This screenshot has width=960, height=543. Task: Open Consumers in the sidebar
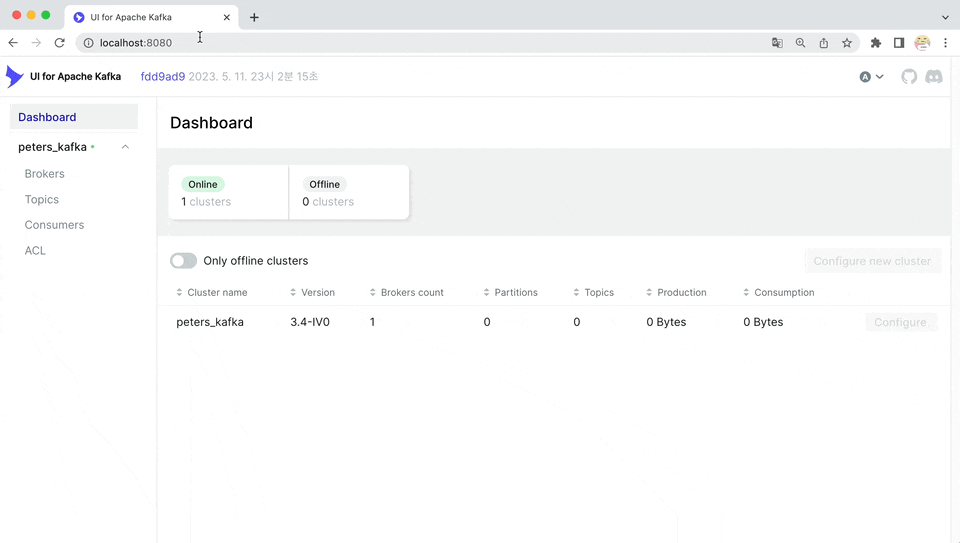coord(54,225)
